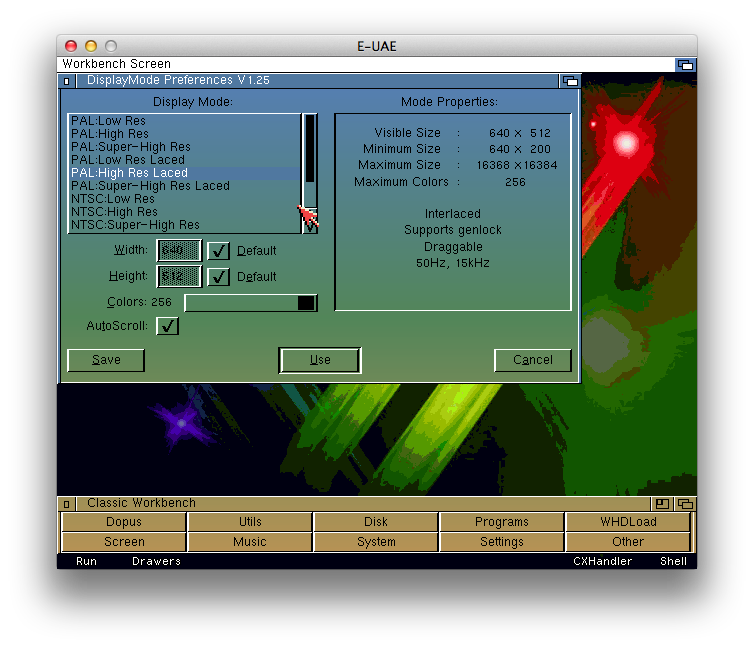Select NTSC:Low Res display mode

[185, 199]
